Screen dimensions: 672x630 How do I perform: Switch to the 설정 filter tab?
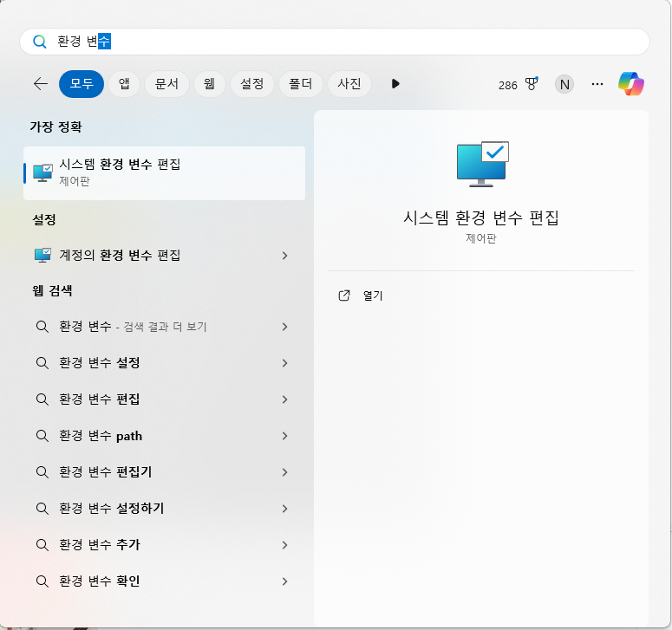(x=252, y=83)
